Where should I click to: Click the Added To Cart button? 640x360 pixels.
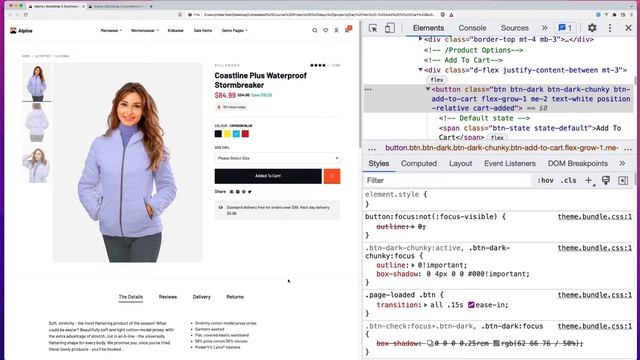click(268, 176)
